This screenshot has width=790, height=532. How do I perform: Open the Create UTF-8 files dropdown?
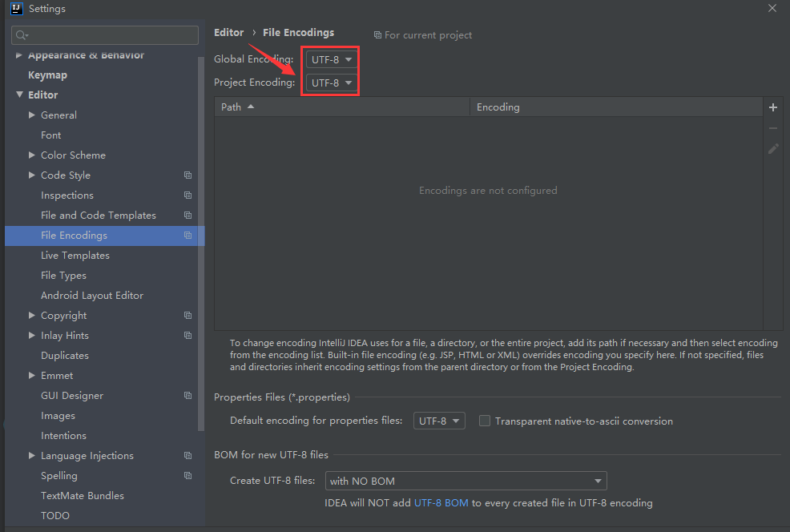[466, 481]
